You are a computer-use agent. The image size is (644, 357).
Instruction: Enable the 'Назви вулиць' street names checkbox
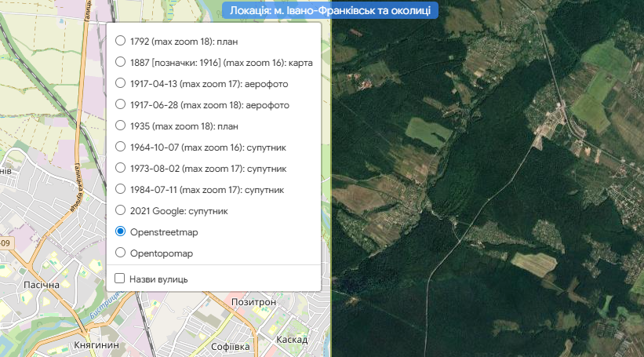[120, 279]
